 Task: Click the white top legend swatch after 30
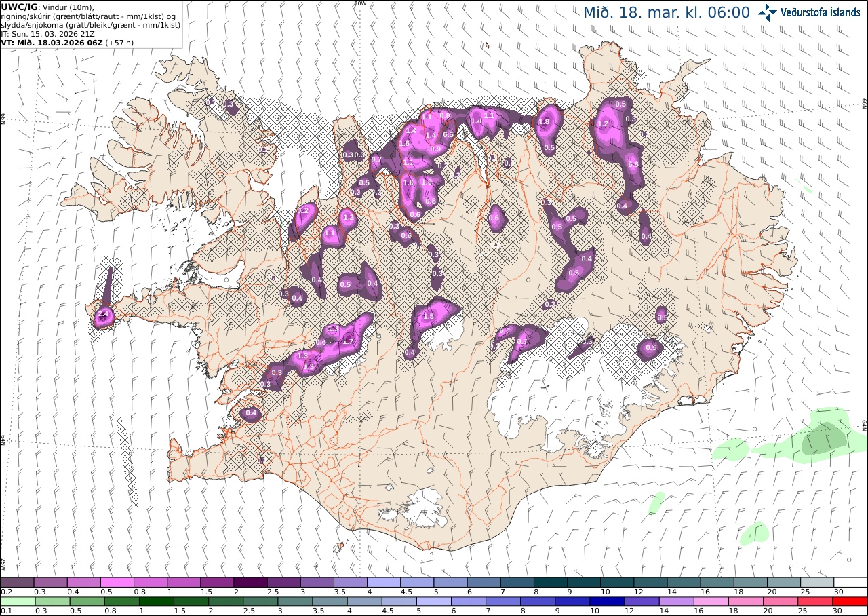[x=850, y=582]
